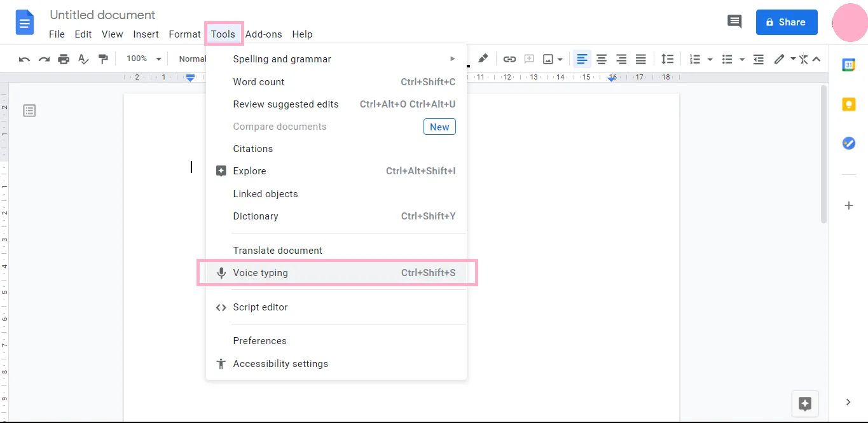Click the Print icon in toolbar
The width and height of the screenshot is (868, 423).
point(64,59)
